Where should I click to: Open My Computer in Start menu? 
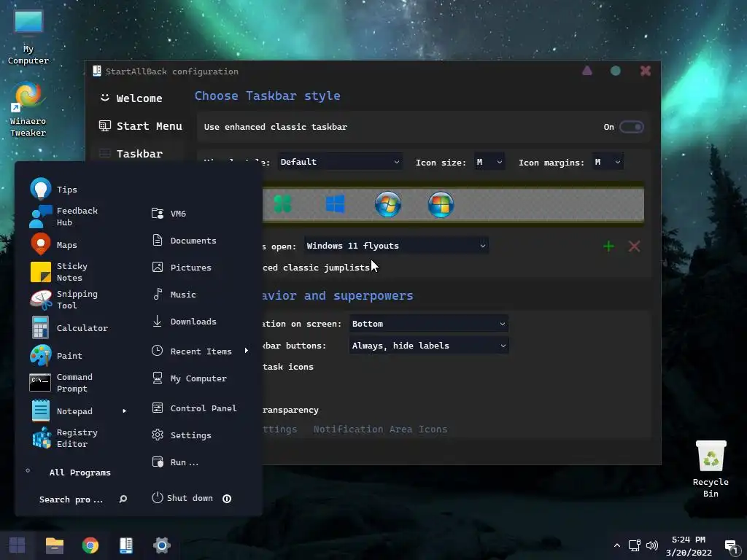tap(189, 378)
